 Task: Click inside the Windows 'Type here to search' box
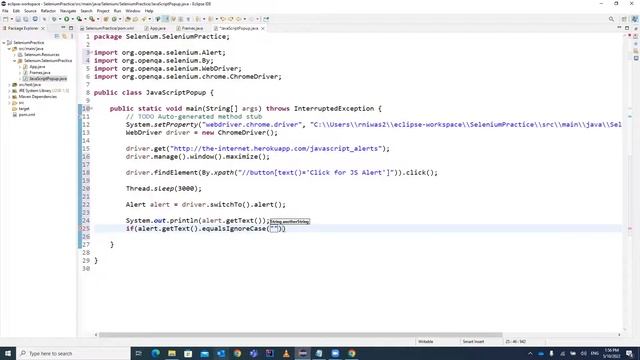[73, 353]
